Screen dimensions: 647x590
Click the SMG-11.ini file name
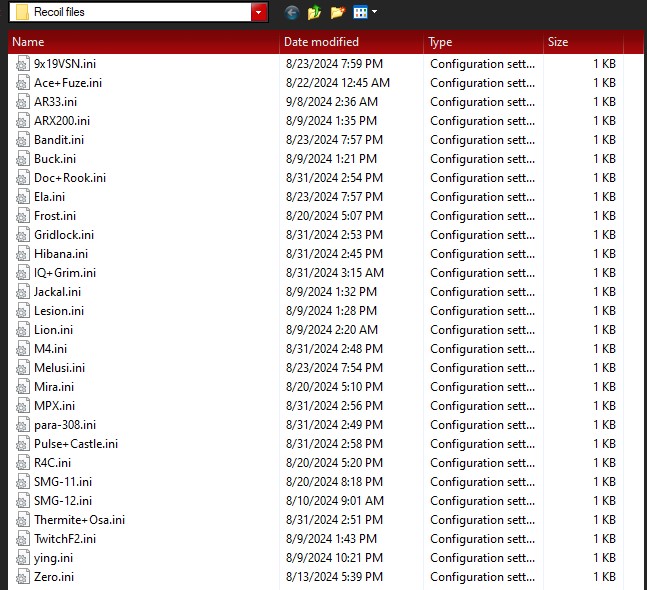click(x=63, y=481)
